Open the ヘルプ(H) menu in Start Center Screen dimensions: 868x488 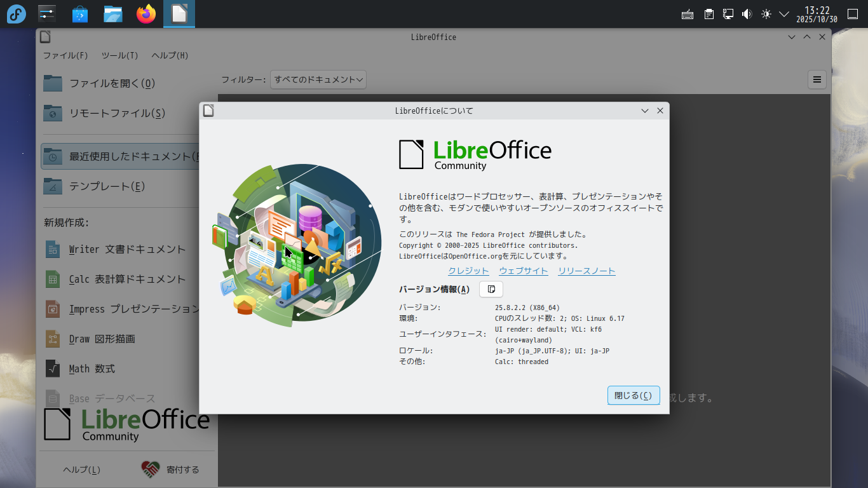tap(170, 55)
